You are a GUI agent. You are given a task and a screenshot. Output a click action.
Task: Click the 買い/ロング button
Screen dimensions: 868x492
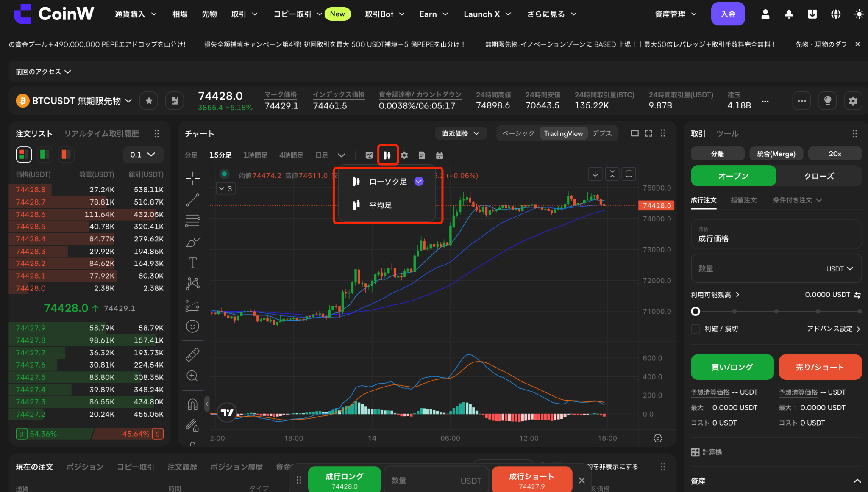(x=732, y=367)
